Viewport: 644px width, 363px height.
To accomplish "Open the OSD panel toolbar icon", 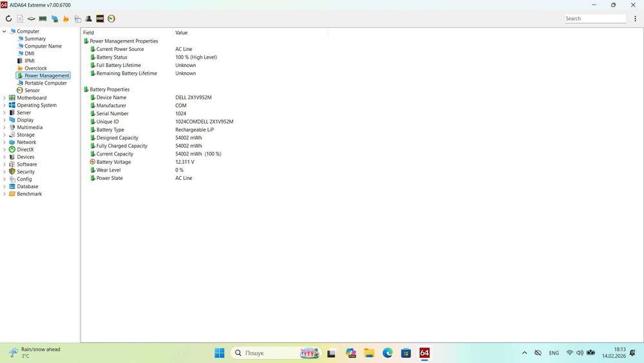I will [100, 19].
